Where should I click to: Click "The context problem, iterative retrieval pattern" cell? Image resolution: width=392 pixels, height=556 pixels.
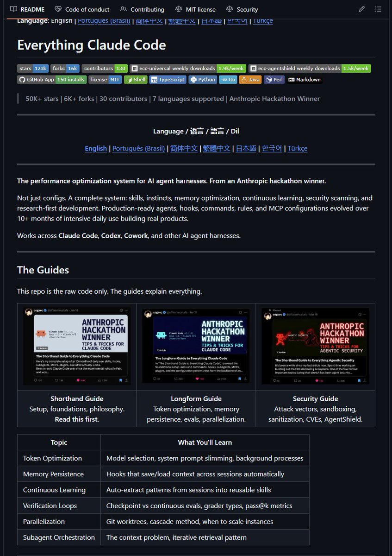(205, 537)
